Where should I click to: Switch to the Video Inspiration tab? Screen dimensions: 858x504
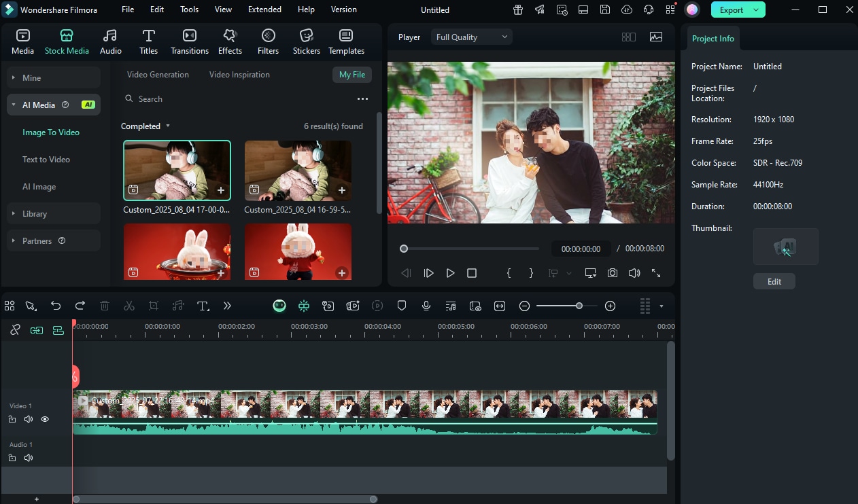(239, 75)
